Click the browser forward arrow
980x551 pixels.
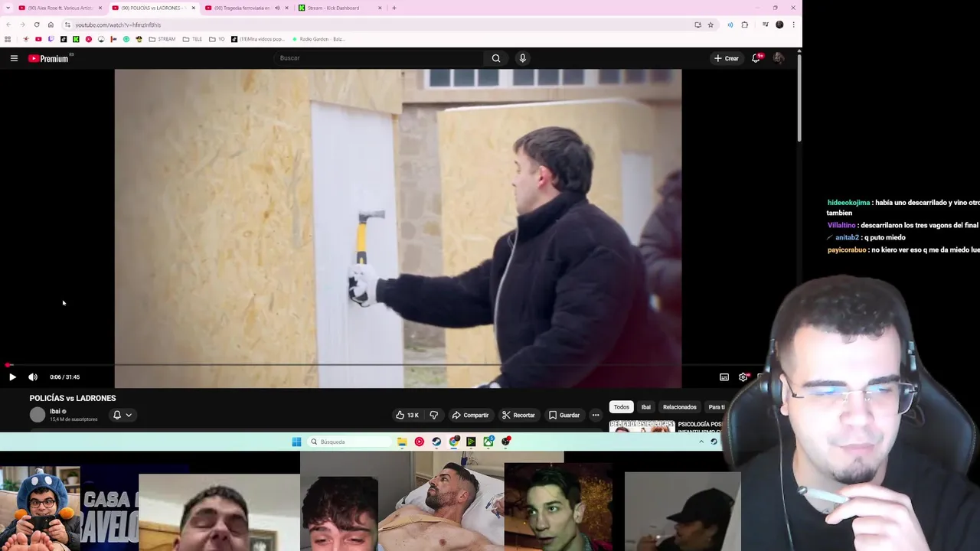(x=22, y=24)
